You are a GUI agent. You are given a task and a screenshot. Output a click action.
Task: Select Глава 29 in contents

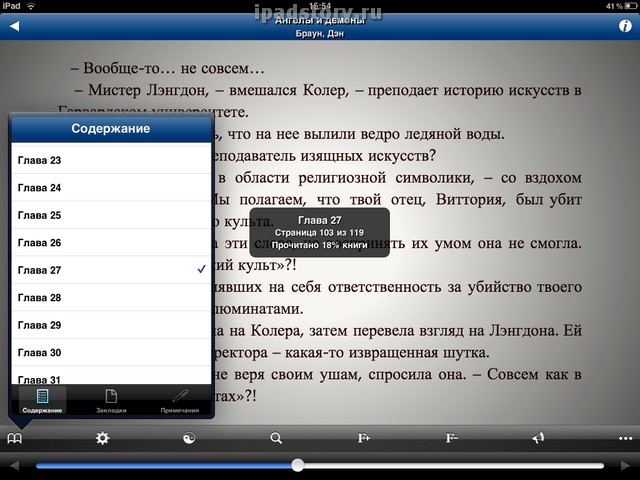point(111,325)
